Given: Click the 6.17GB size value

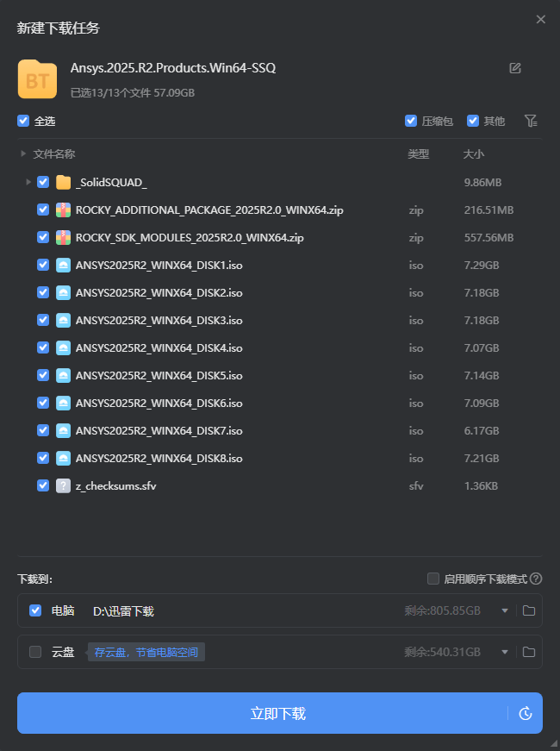Looking at the screenshot, I should [x=482, y=430].
